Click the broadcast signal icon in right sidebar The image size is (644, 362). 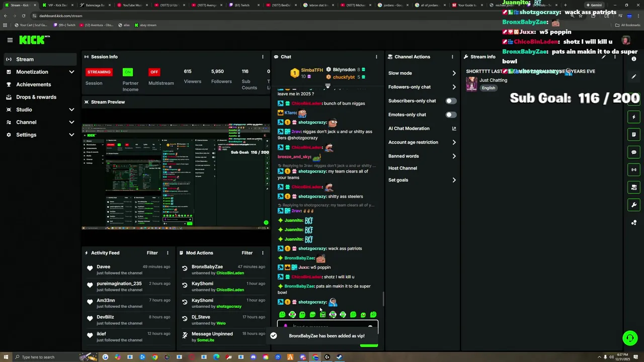634,170
